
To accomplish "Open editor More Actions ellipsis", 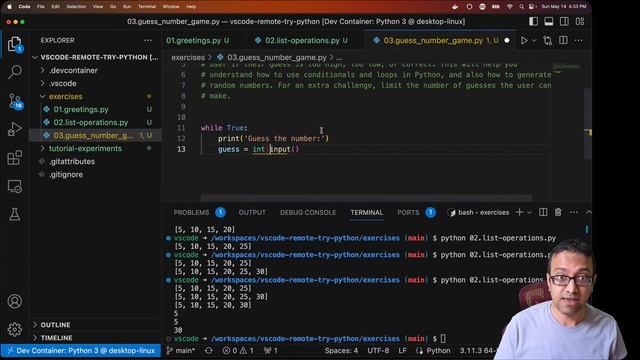I will click(x=578, y=40).
